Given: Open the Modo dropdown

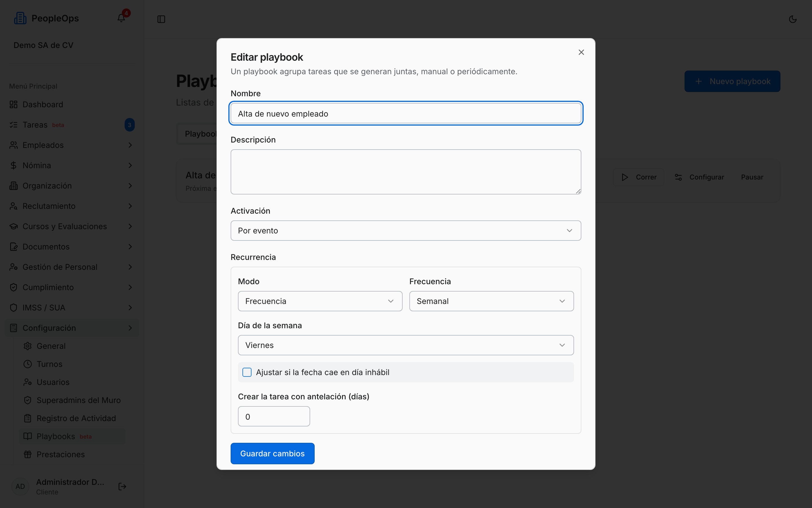Looking at the screenshot, I should pyautogui.click(x=320, y=301).
